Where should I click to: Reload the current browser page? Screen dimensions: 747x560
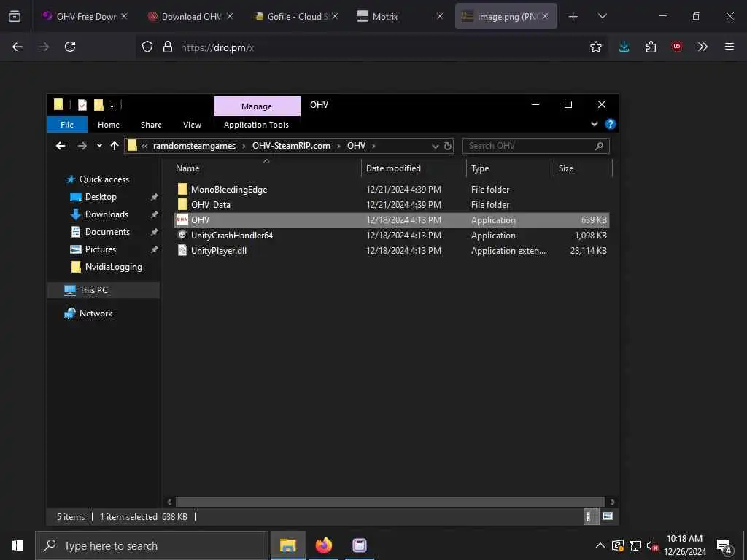click(70, 47)
